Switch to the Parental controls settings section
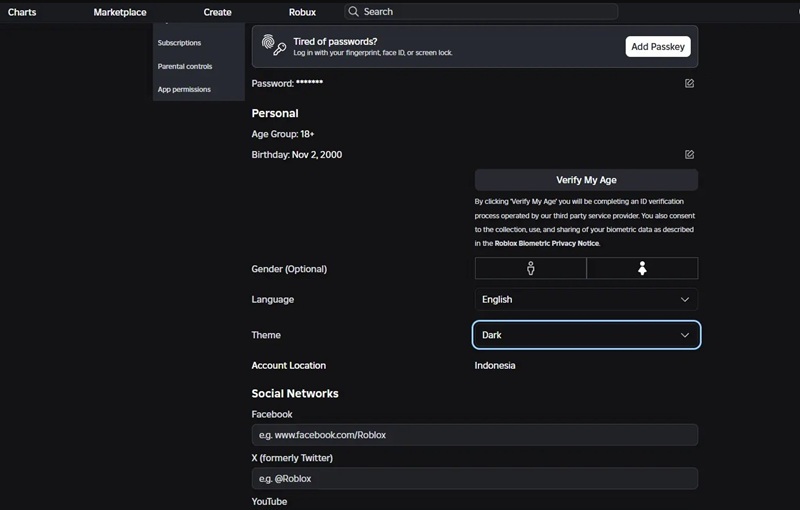Viewport: 800px width, 510px height. click(x=185, y=66)
